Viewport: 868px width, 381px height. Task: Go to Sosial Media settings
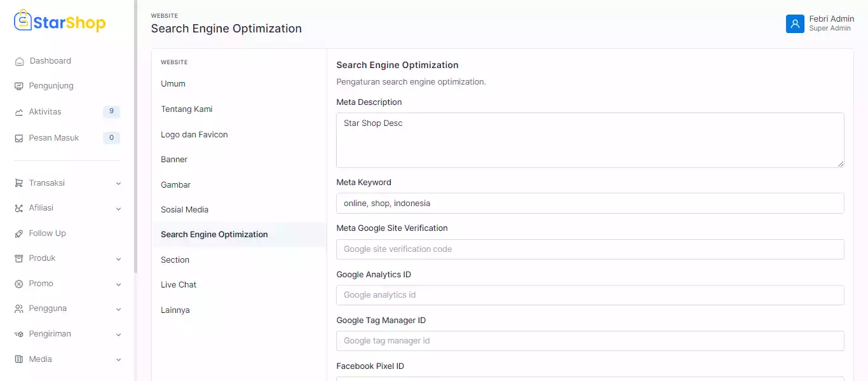(x=184, y=210)
